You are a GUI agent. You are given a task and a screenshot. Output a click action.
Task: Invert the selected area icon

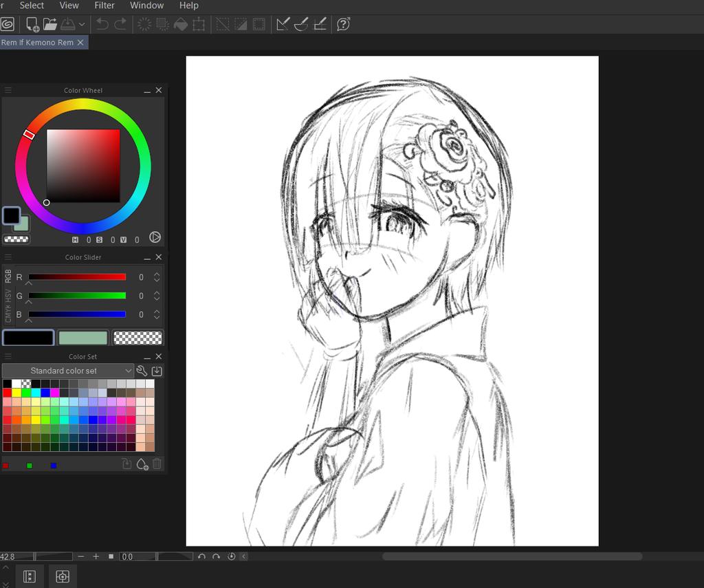[241, 24]
